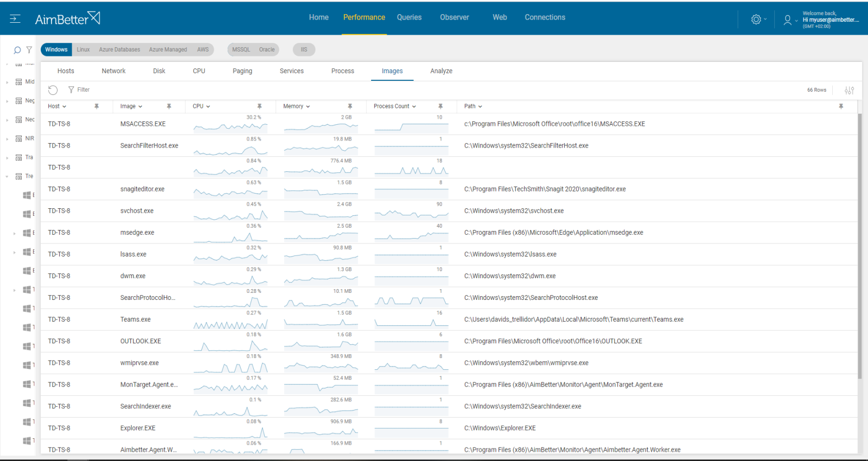Click the MSACCESS.EXE CPU sparkline
Viewport: 868px width, 461px height.
pyautogui.click(x=231, y=127)
